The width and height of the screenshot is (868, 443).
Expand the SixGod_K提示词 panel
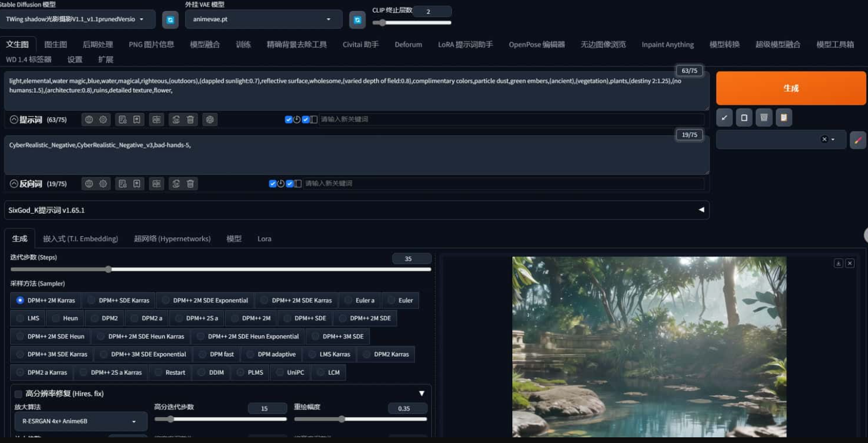701,210
